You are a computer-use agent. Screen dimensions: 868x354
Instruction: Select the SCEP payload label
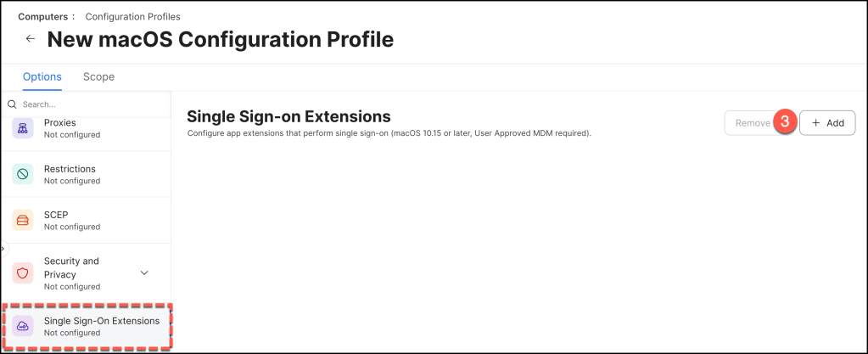point(56,215)
